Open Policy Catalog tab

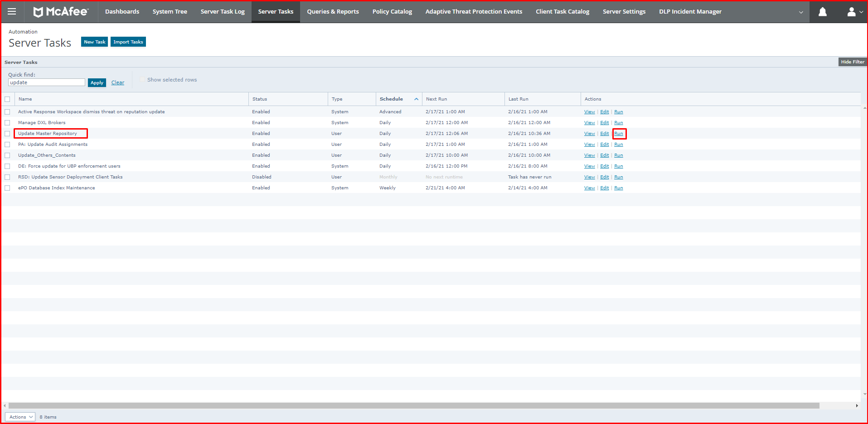[x=392, y=11]
